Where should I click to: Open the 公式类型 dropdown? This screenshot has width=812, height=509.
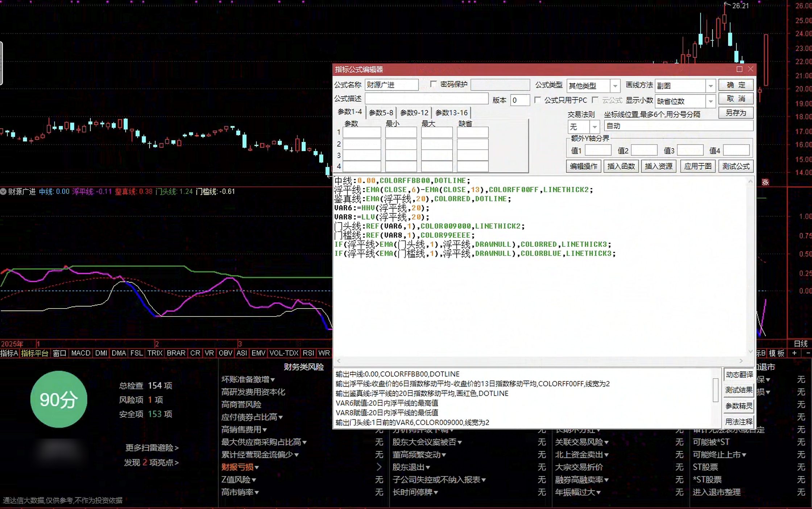615,86
